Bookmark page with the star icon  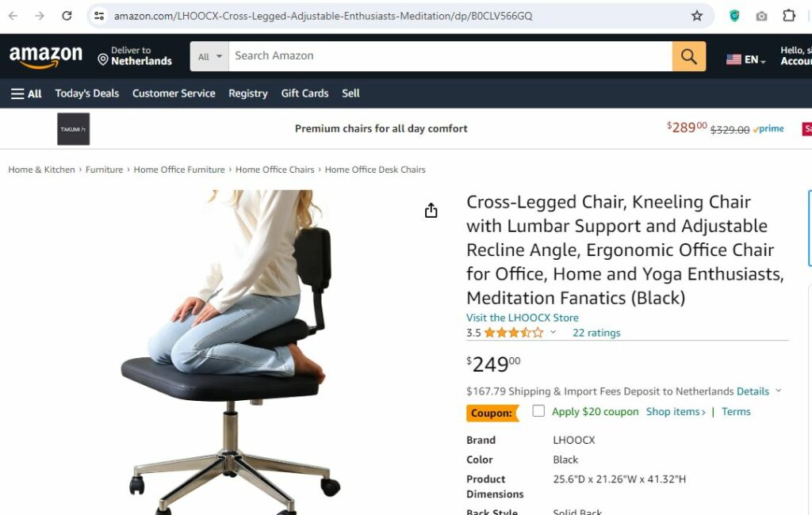click(697, 16)
